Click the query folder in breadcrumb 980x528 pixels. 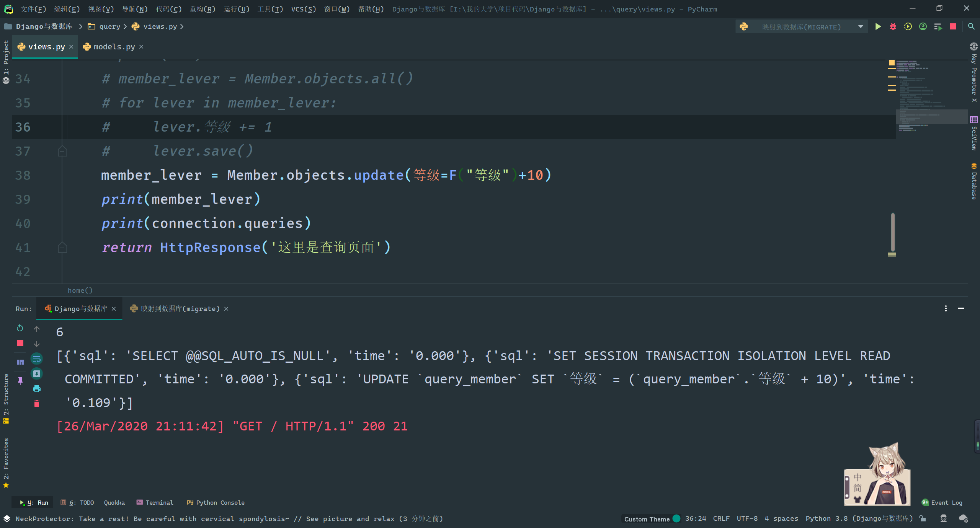pos(109,26)
